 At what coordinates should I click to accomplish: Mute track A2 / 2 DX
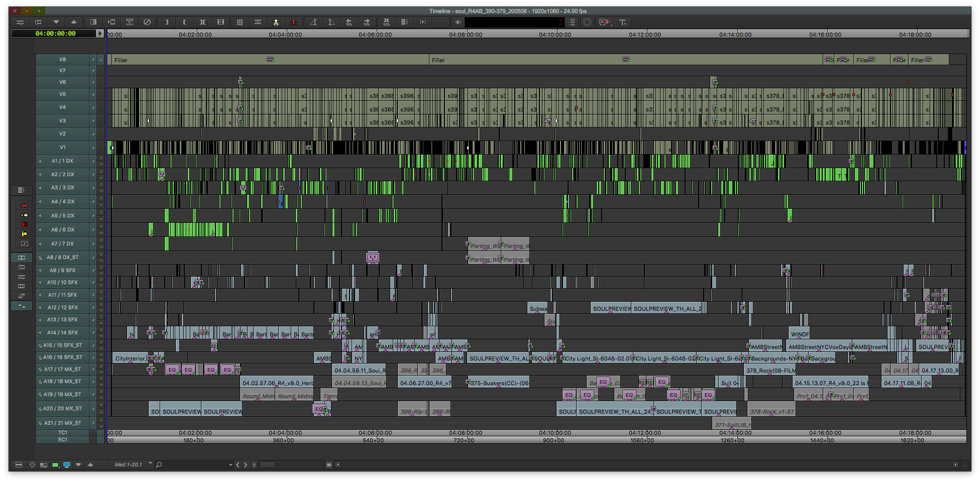[x=101, y=178]
